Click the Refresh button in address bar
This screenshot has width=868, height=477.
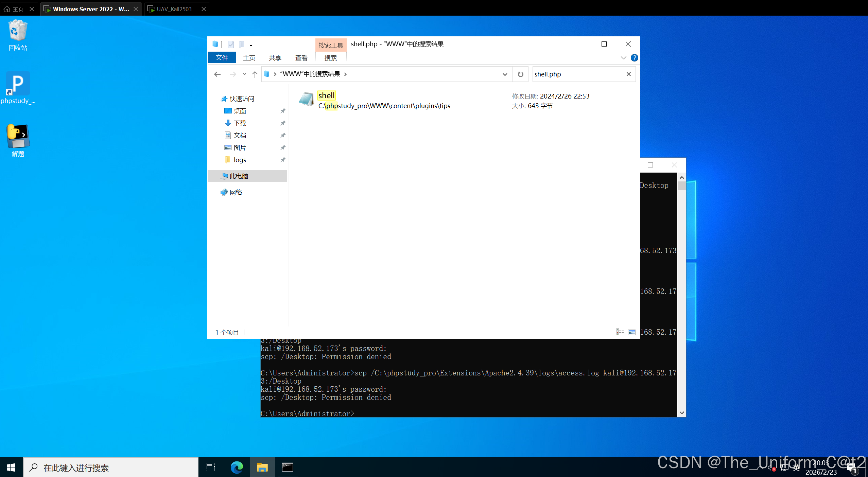520,74
